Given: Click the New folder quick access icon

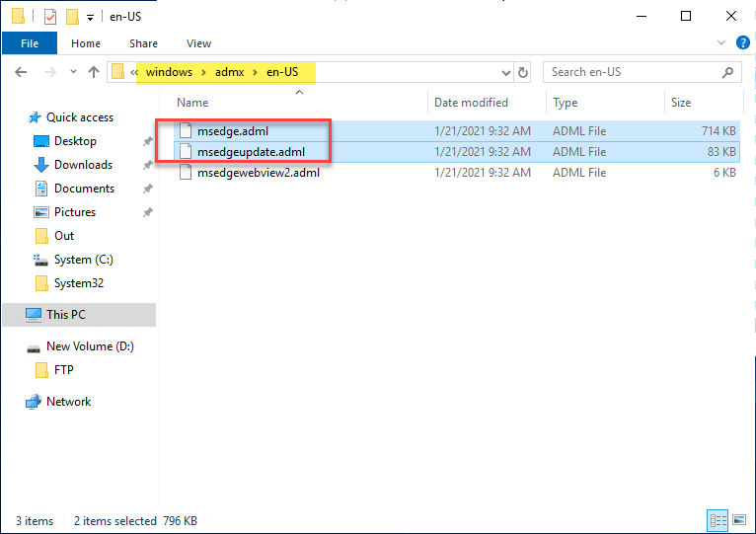Looking at the screenshot, I should point(72,17).
